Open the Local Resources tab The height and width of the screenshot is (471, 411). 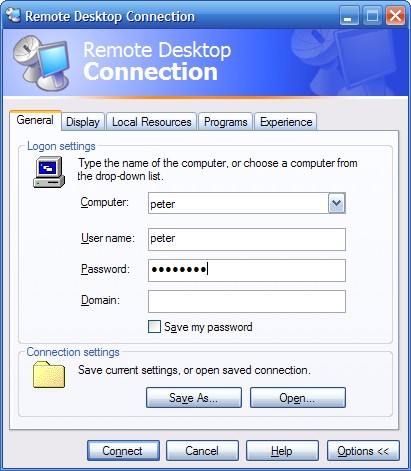point(152,122)
